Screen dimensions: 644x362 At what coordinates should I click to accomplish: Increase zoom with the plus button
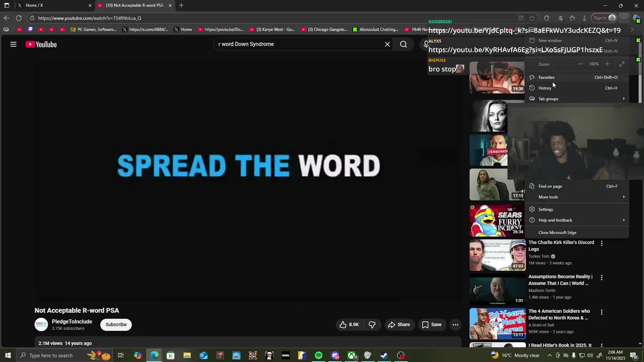607,64
